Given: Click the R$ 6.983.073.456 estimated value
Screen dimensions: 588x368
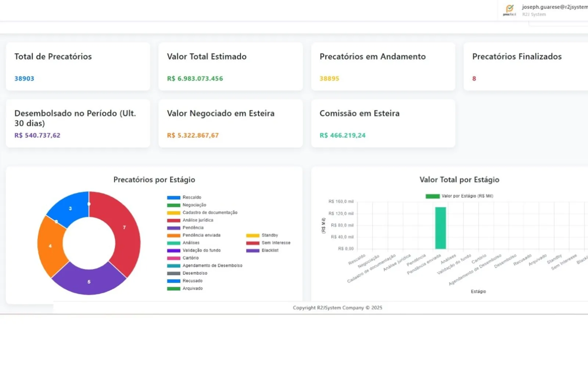Looking at the screenshot, I should 195,78.
